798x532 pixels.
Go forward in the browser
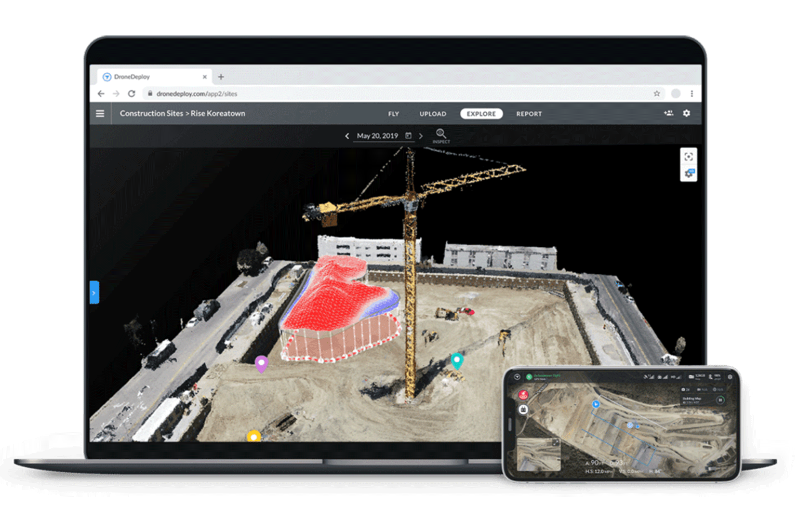(x=116, y=94)
